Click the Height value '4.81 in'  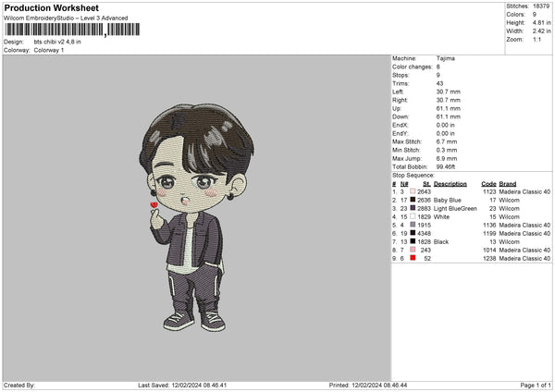coord(541,22)
